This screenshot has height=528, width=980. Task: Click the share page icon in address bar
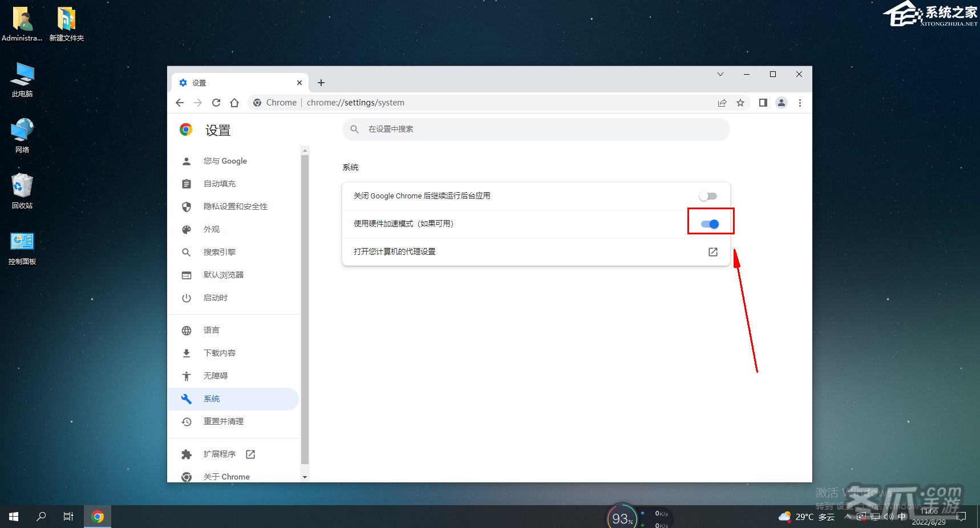pos(722,103)
